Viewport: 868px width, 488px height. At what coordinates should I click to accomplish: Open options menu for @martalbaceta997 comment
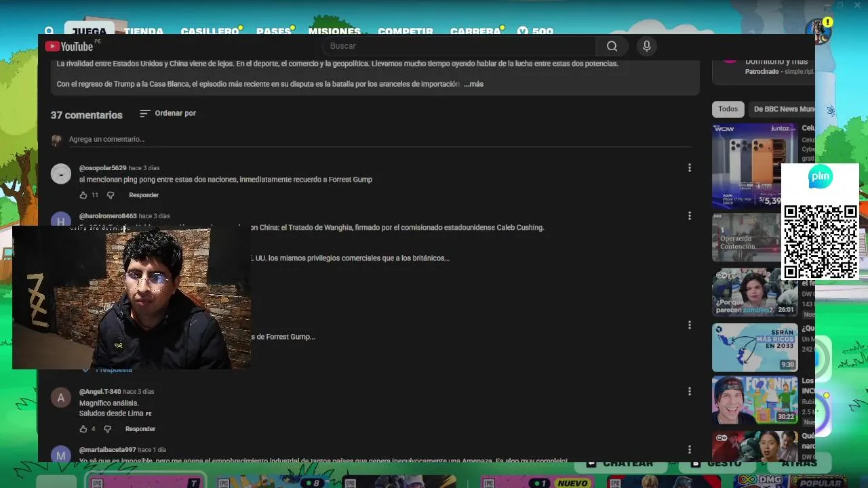pyautogui.click(x=690, y=449)
